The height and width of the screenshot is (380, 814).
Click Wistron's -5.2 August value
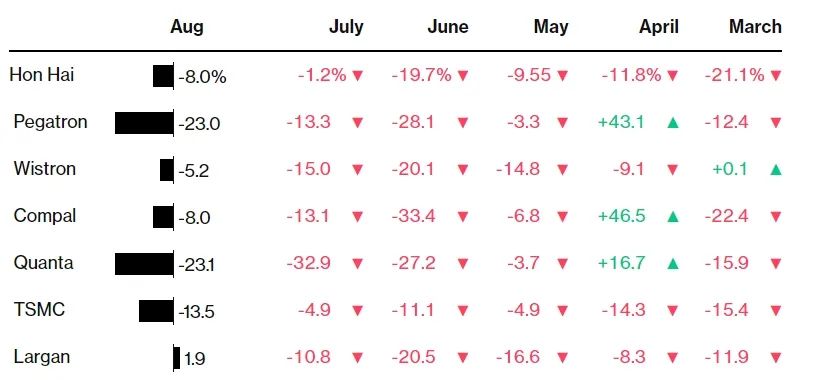194,170
